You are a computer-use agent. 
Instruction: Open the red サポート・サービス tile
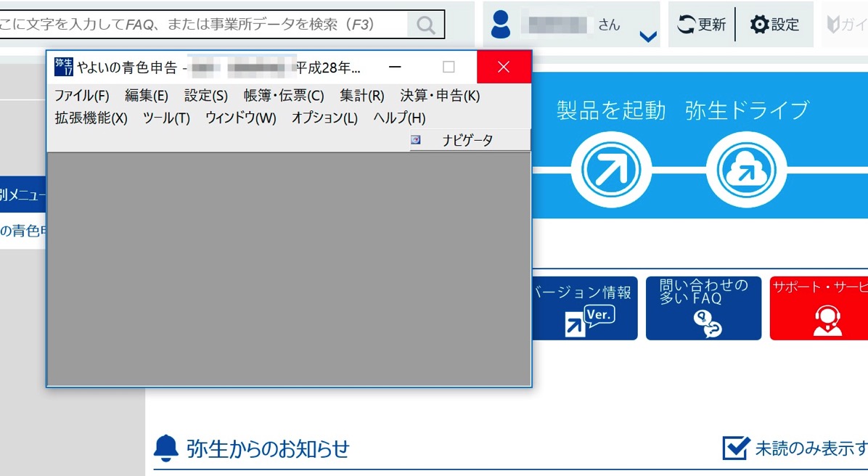(819, 308)
